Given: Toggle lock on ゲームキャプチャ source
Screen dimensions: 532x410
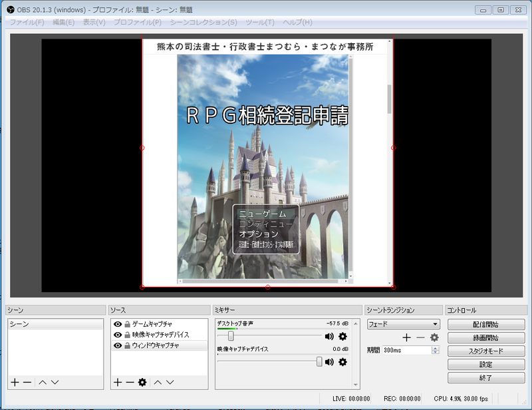Looking at the screenshot, I should (x=127, y=324).
